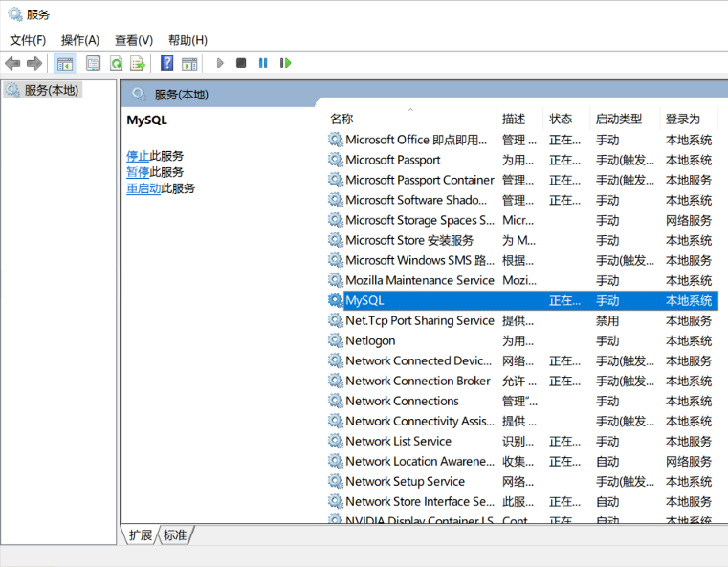Click the Services title bar gear icon
This screenshot has height=567, width=728.
tap(15, 14)
